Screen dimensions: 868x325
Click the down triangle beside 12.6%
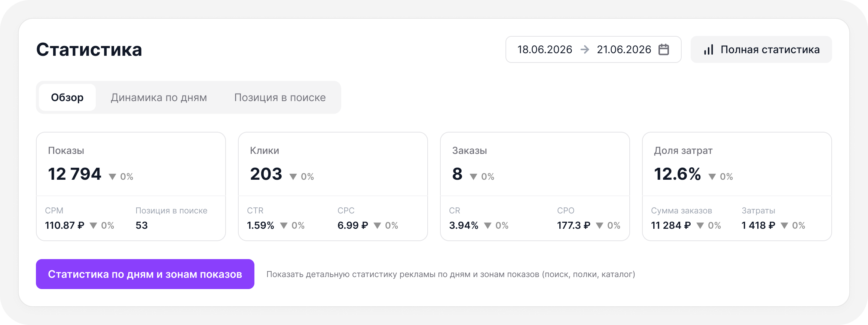pos(712,177)
